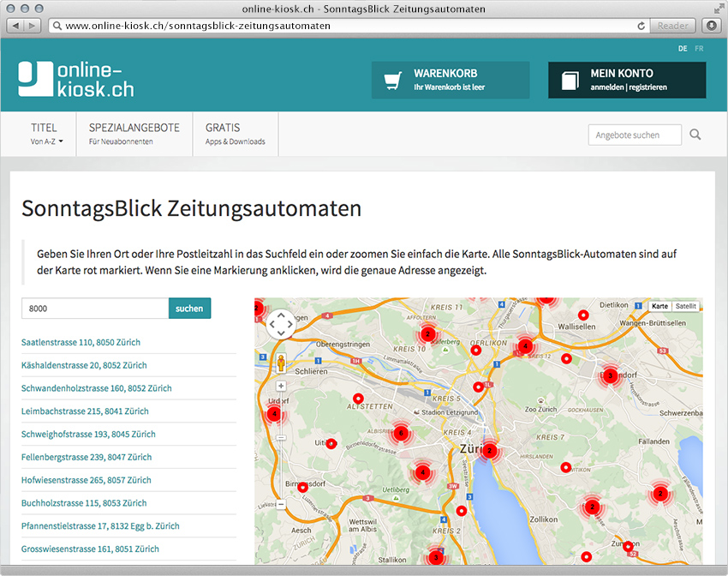Open Schweighofstrasse 193, 8045 Zürich
Screen dimensions: 728x576
pyautogui.click(x=88, y=435)
